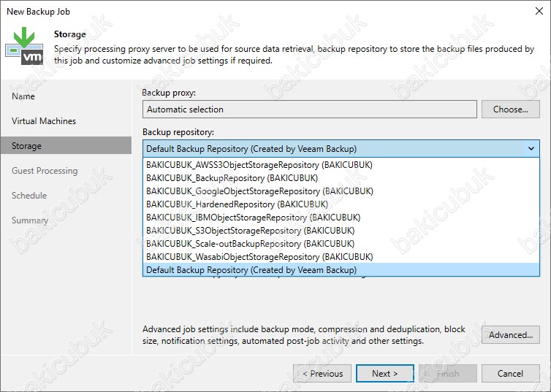Click the Automatic selection proxy field

click(x=310, y=109)
